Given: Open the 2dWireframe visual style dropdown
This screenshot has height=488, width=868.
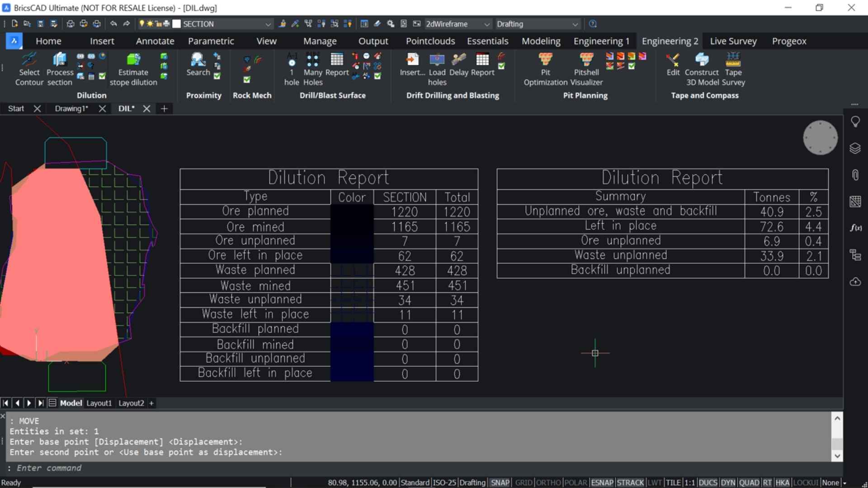Looking at the screenshot, I should [x=487, y=24].
